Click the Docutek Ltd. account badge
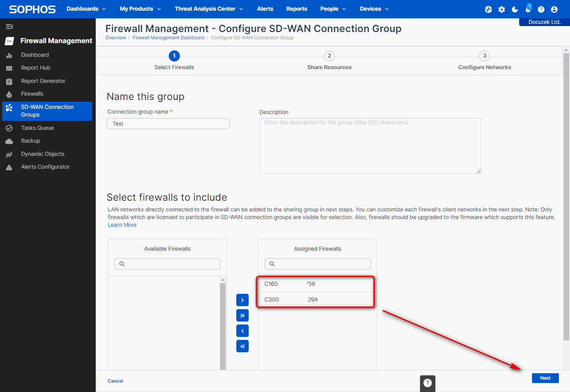 (x=544, y=22)
